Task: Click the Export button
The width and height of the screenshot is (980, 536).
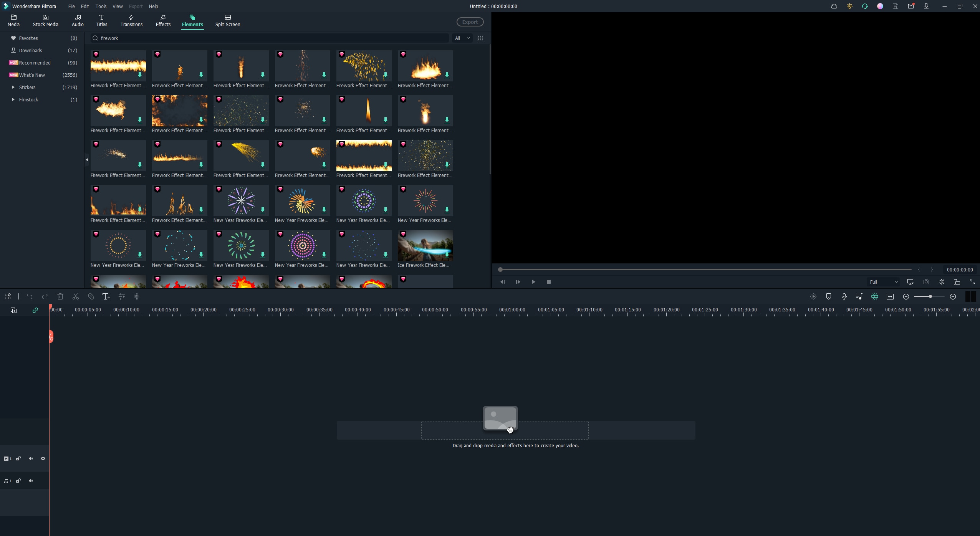Action: (x=469, y=22)
